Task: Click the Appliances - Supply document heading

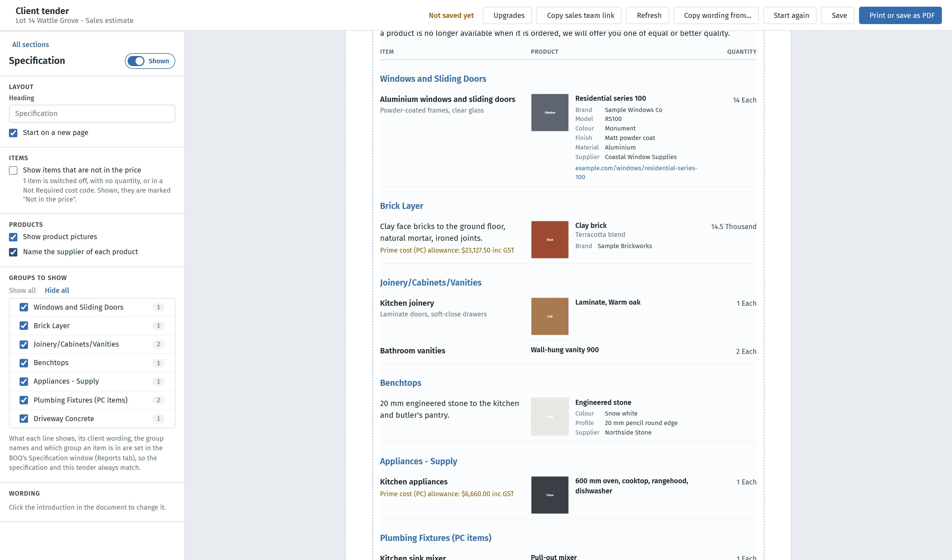Action: click(x=418, y=461)
